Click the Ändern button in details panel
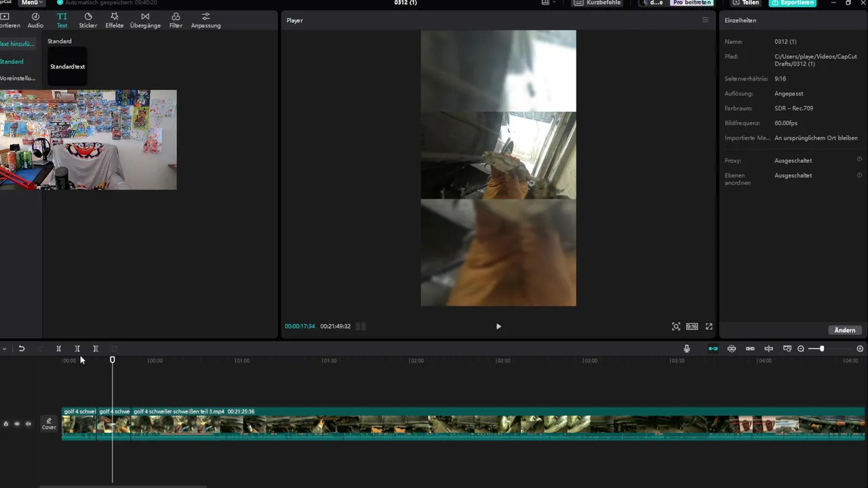868x488 pixels. pos(844,330)
